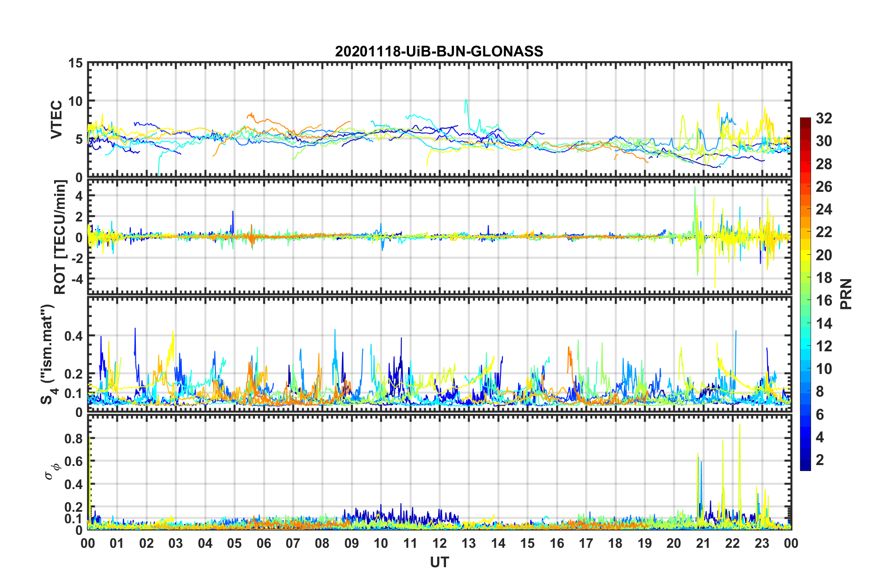Click colorbar tick label 14
This screenshot has height=588, width=879.
pyautogui.click(x=824, y=323)
